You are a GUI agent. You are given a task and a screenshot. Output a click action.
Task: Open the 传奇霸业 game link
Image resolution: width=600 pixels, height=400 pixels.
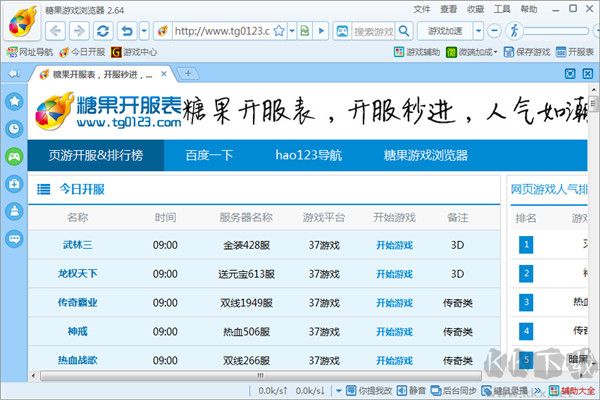pyautogui.click(x=78, y=302)
